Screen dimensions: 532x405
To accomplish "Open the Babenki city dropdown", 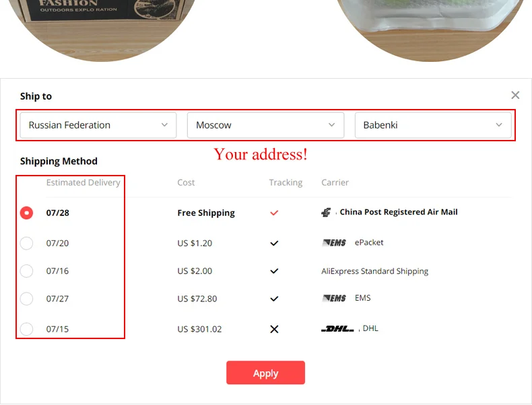I will pos(433,125).
